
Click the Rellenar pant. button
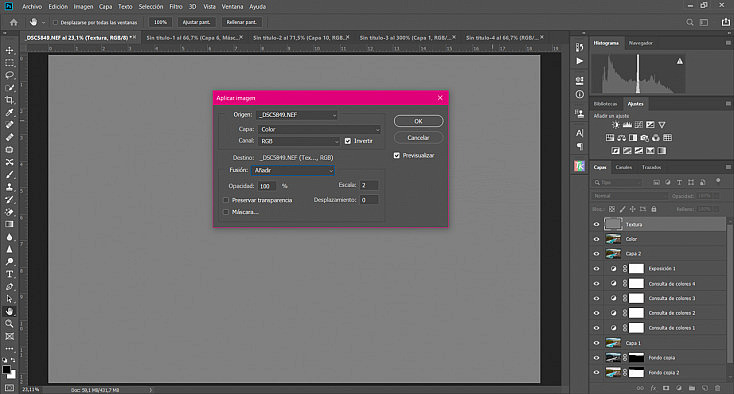pyautogui.click(x=242, y=22)
